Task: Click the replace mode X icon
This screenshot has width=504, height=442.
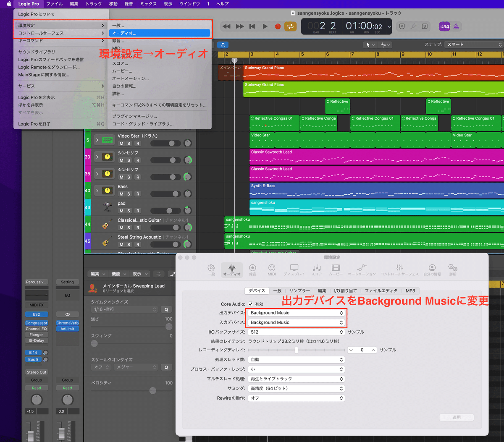Action: (402, 26)
